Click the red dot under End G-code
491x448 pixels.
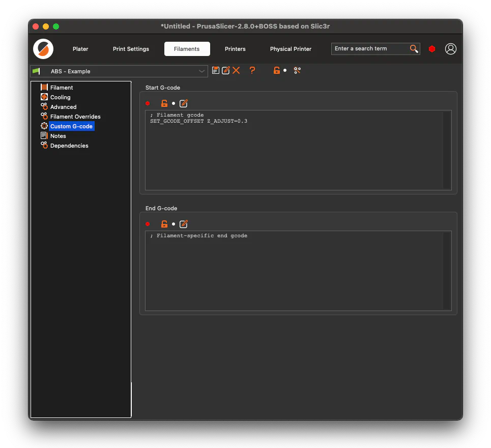point(148,224)
